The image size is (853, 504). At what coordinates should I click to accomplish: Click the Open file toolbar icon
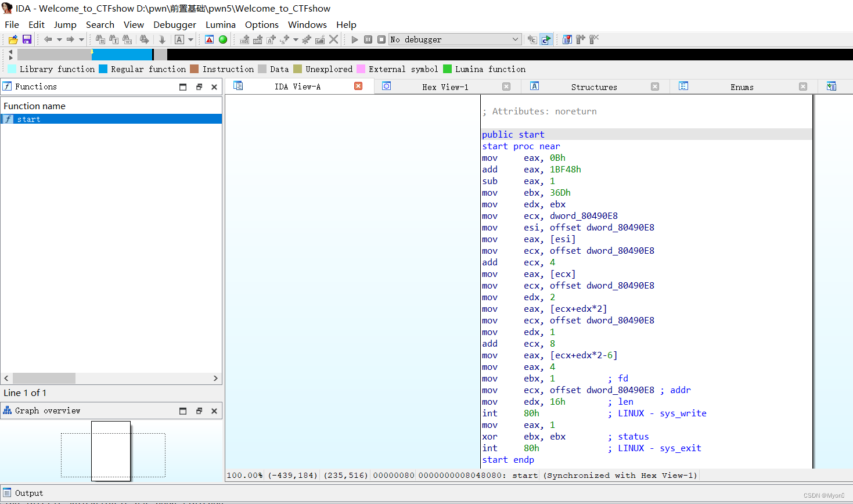[x=13, y=39]
